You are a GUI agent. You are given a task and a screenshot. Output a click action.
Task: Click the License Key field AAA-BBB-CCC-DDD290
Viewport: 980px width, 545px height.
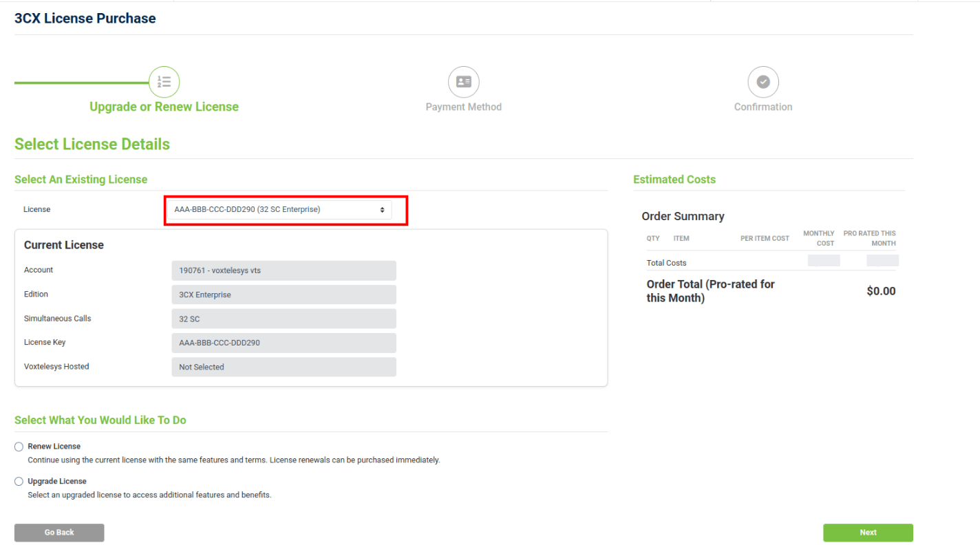(284, 343)
